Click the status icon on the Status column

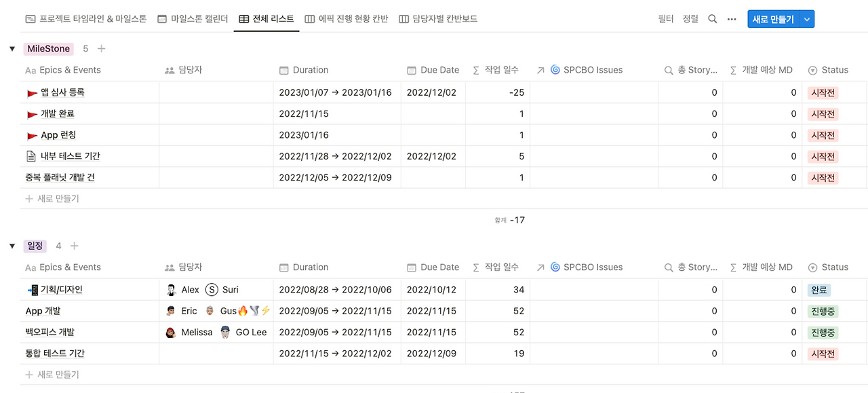click(812, 70)
